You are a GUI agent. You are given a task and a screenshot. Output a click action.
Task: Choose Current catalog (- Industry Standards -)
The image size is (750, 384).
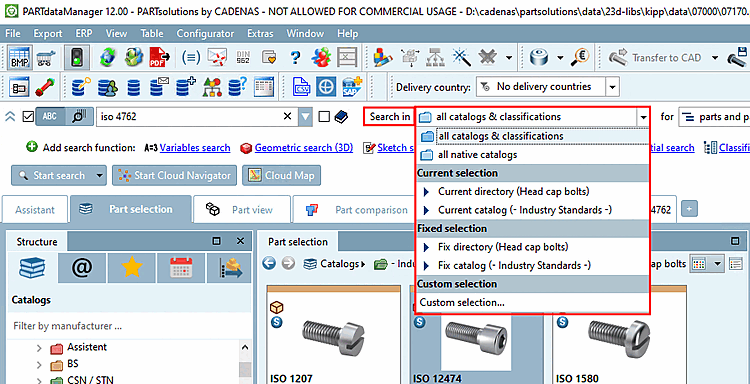532,210
